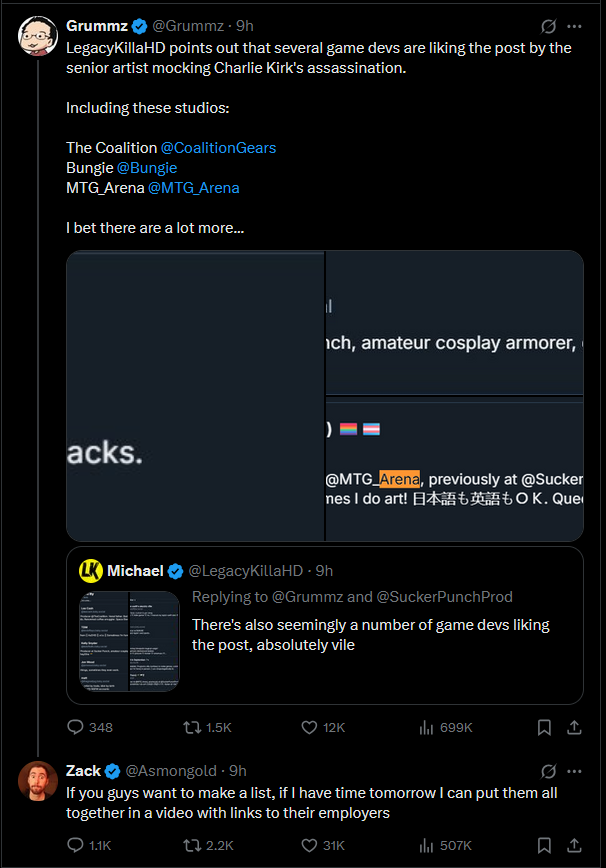606x868 pixels.
Task: Open quoted post thumbnail image
Action: (130, 641)
